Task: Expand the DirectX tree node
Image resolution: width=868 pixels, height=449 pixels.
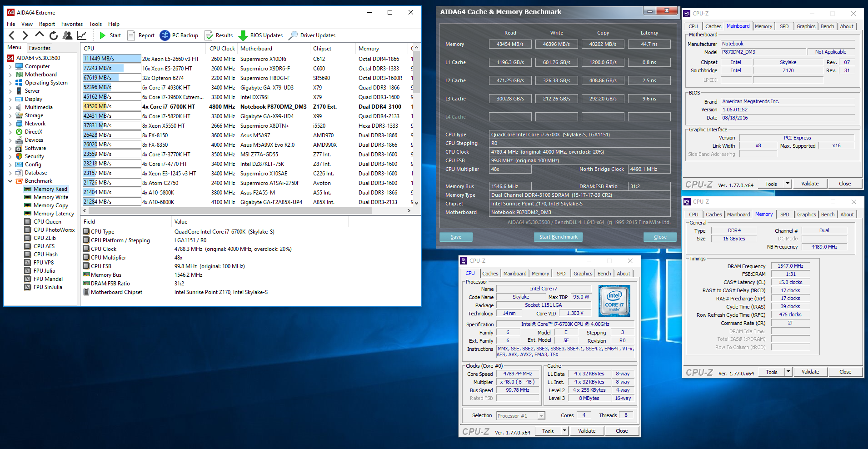Action: tap(10, 132)
